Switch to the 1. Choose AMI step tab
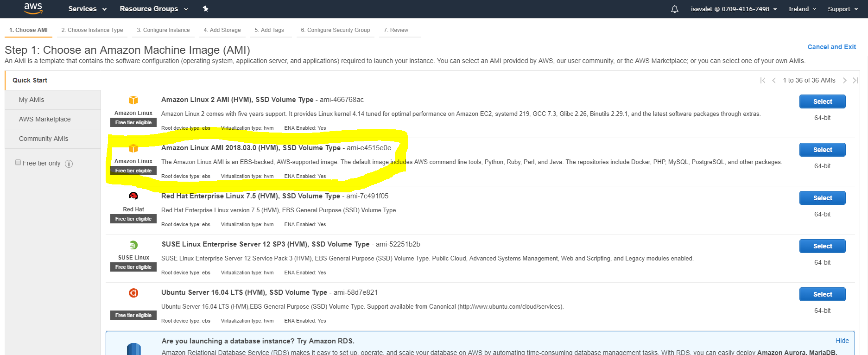Image resolution: width=868 pixels, height=355 pixels. [28, 30]
